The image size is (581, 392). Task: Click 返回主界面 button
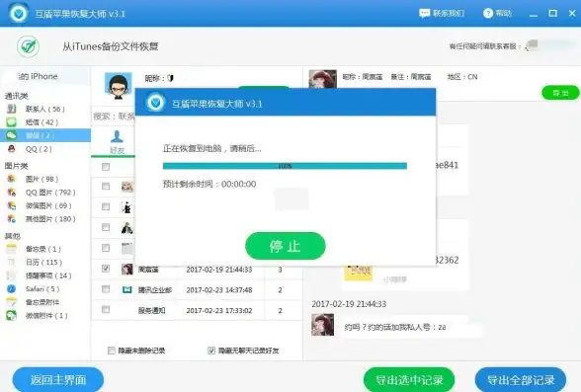[x=58, y=380]
